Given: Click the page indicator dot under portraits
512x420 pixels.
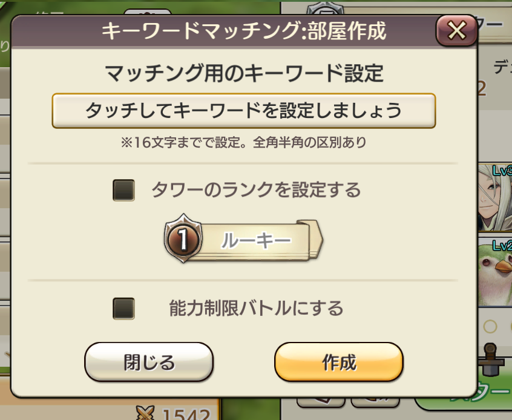Looking at the screenshot, I should [x=490, y=327].
